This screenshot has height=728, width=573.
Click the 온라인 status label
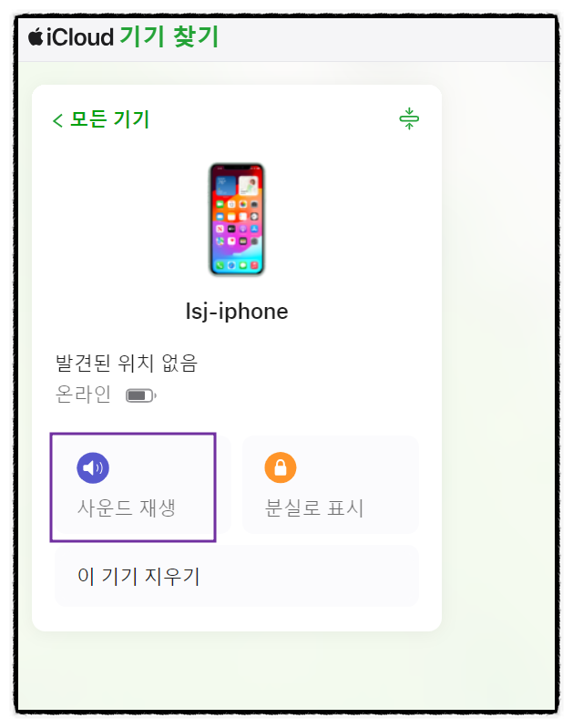(x=83, y=395)
